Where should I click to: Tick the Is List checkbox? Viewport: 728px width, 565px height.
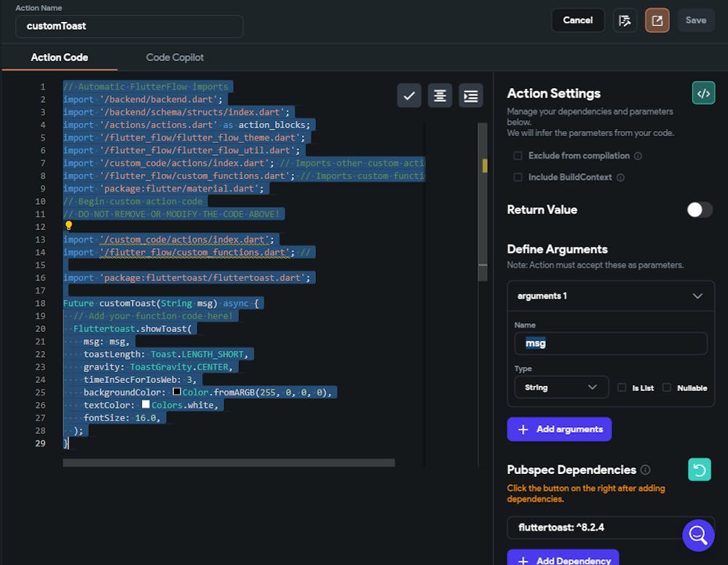tap(622, 387)
